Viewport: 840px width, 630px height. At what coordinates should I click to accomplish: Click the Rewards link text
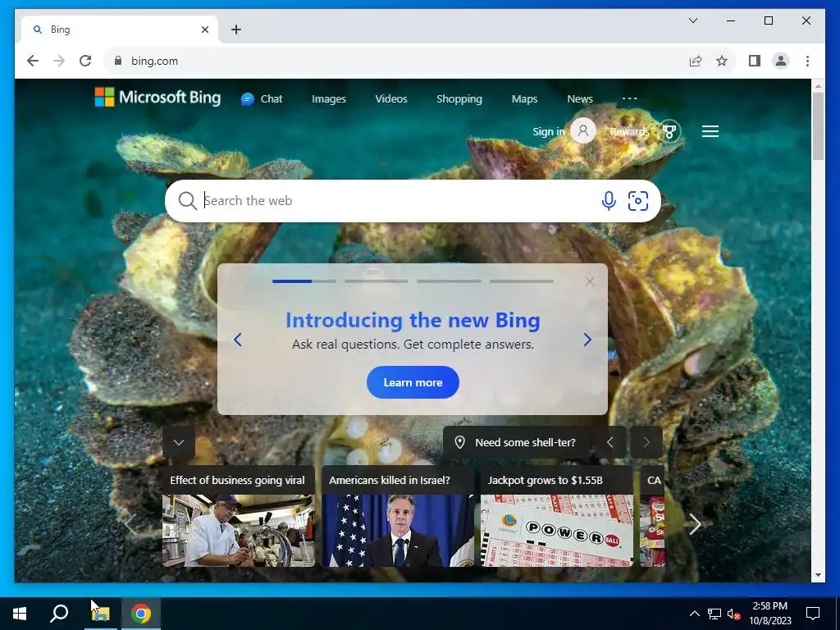point(629,132)
